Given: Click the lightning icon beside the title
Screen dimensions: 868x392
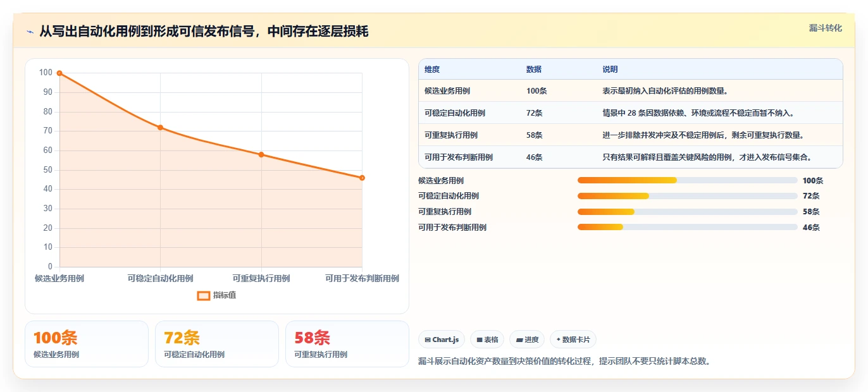Looking at the screenshot, I should [30, 32].
